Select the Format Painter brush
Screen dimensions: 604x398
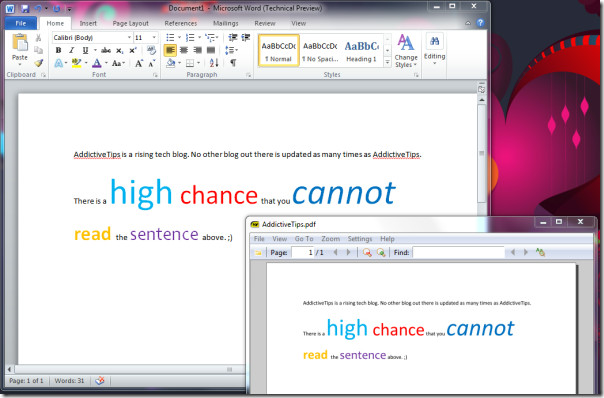(x=39, y=62)
